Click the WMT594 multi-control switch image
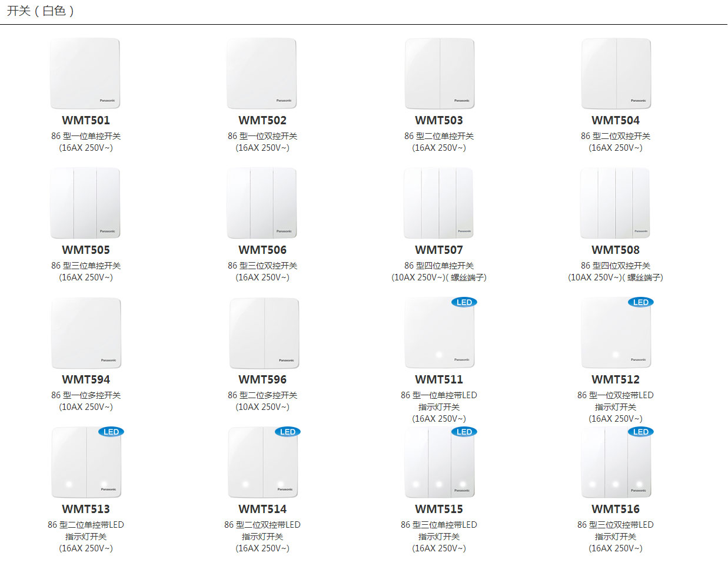This screenshot has width=728, height=569. (86, 333)
